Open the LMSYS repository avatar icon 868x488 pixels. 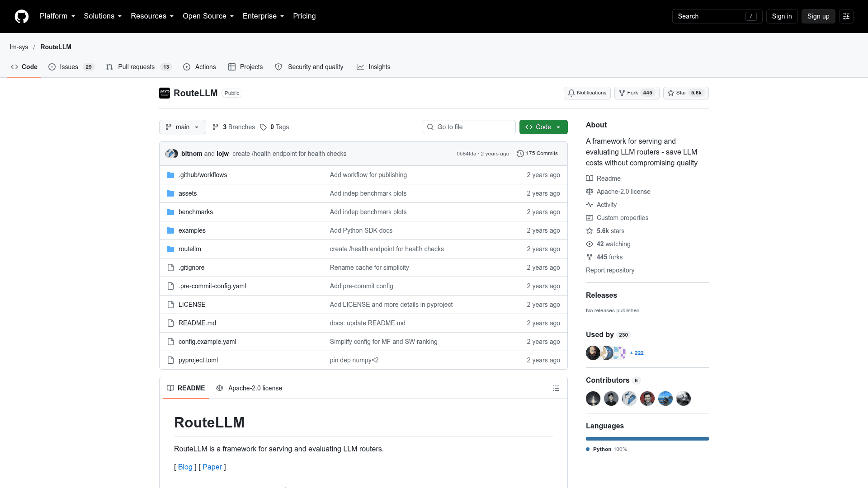coord(165,93)
